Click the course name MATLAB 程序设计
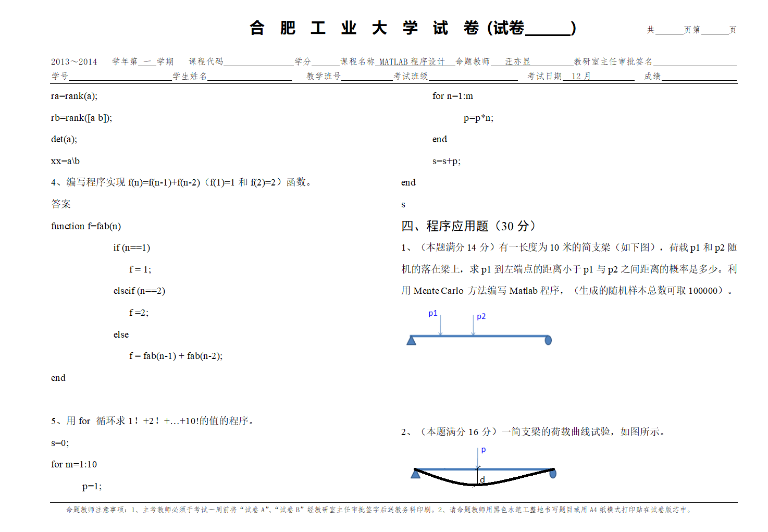768x532 pixels. point(412,61)
